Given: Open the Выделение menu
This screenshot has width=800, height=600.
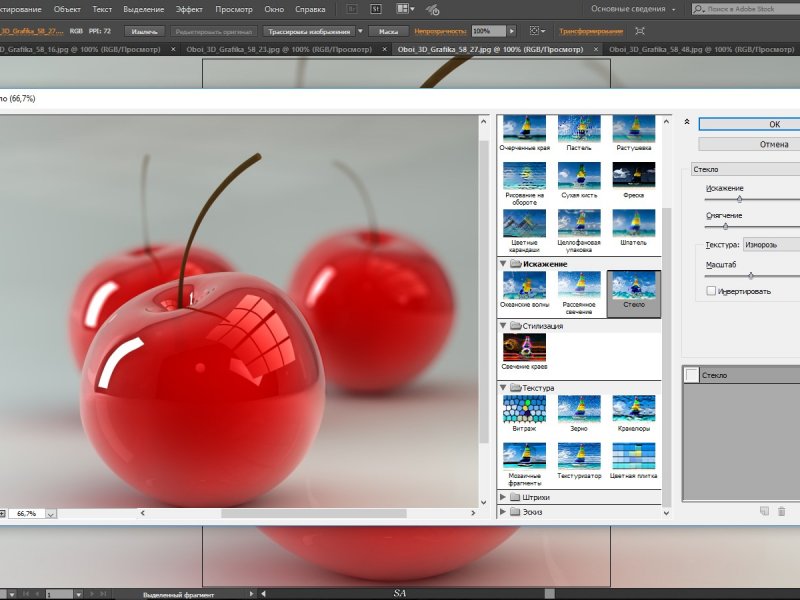Looking at the screenshot, I should click(144, 9).
